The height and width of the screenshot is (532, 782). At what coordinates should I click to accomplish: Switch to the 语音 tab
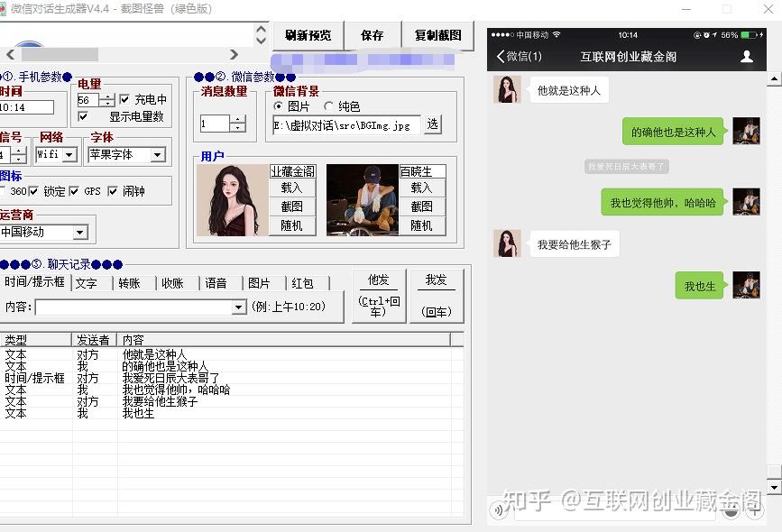coord(216,282)
